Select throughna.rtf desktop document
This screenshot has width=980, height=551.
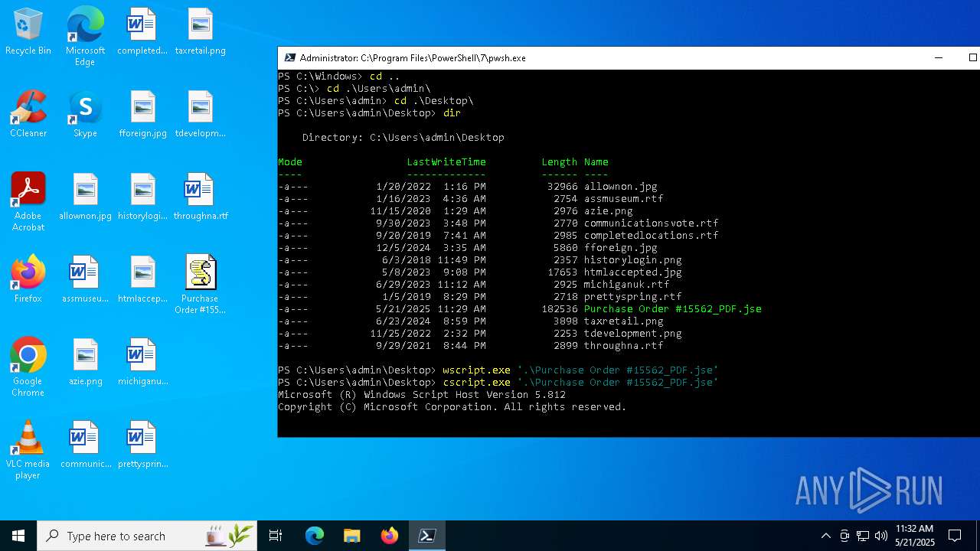point(200,197)
